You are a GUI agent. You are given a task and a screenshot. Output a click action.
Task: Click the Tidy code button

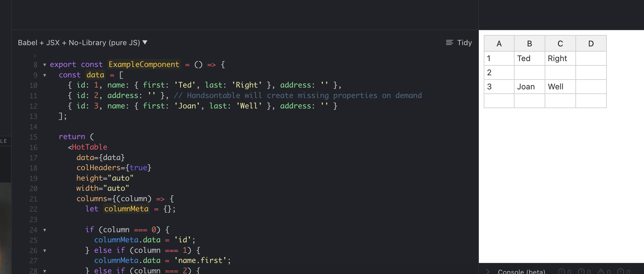coord(459,43)
